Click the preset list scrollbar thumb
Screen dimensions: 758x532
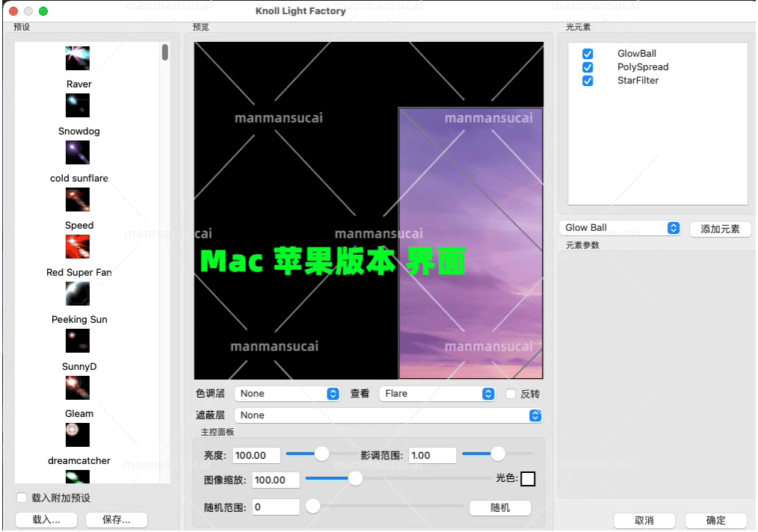pos(165,52)
